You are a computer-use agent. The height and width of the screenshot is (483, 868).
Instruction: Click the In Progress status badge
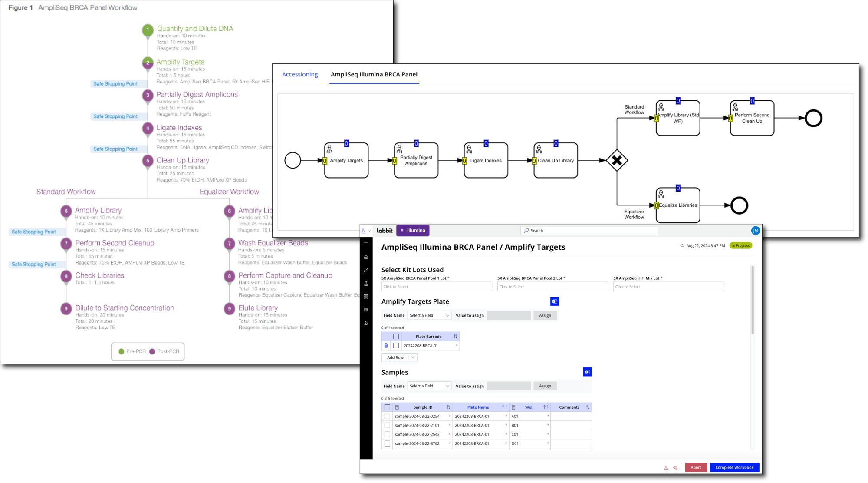tap(740, 246)
